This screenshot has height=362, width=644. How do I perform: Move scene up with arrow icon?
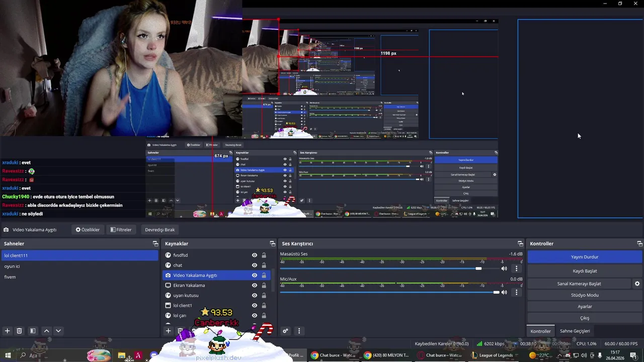[x=46, y=331]
